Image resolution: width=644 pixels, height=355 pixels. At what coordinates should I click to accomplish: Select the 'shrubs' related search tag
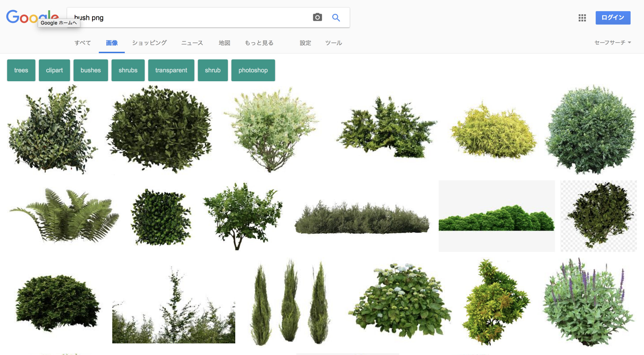128,69
